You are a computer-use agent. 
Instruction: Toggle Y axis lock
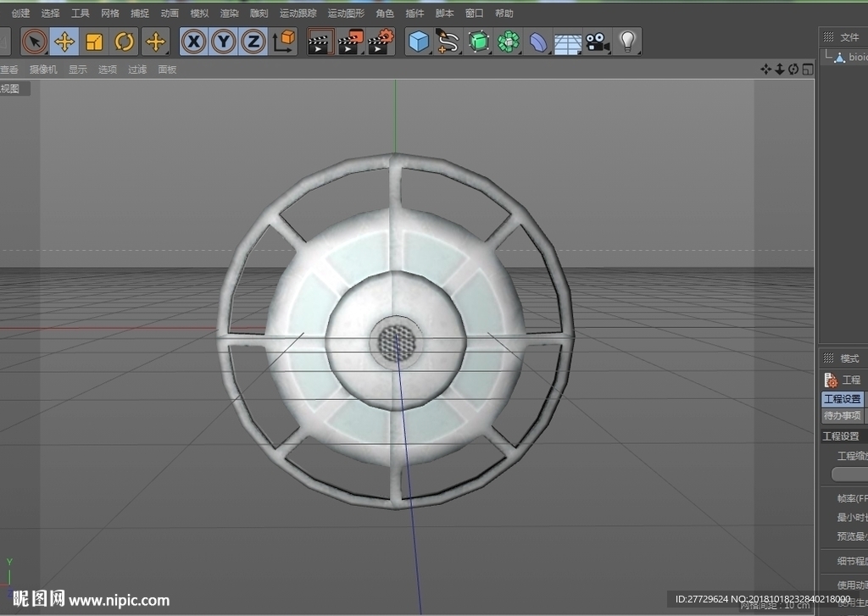tap(224, 42)
